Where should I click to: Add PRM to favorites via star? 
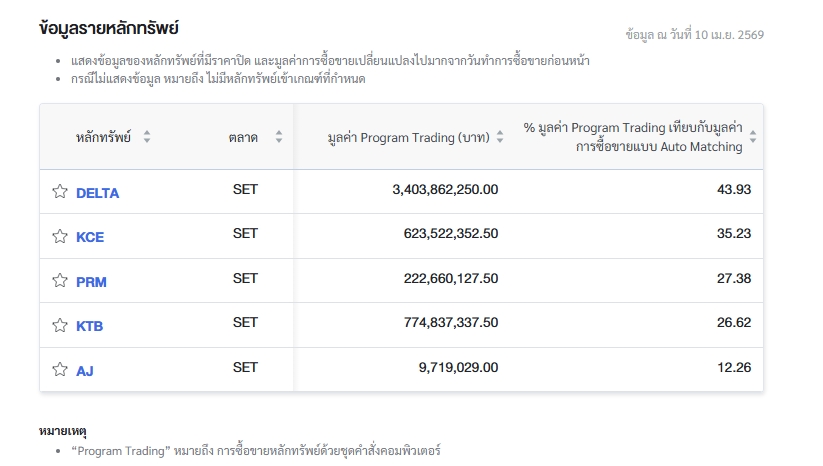[x=60, y=281]
